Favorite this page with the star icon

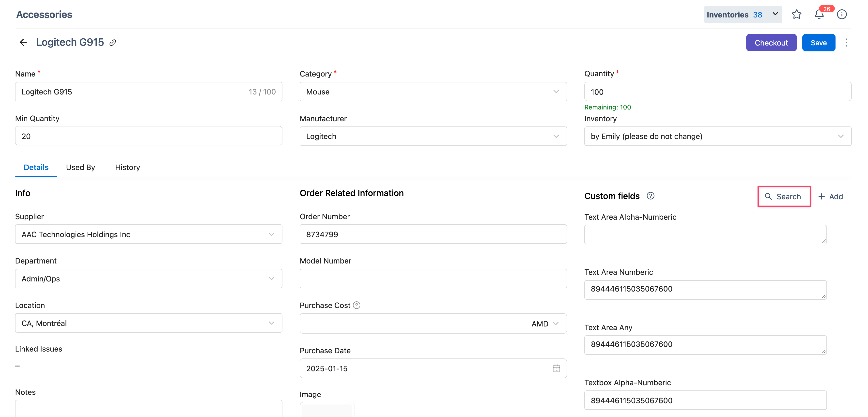click(797, 15)
